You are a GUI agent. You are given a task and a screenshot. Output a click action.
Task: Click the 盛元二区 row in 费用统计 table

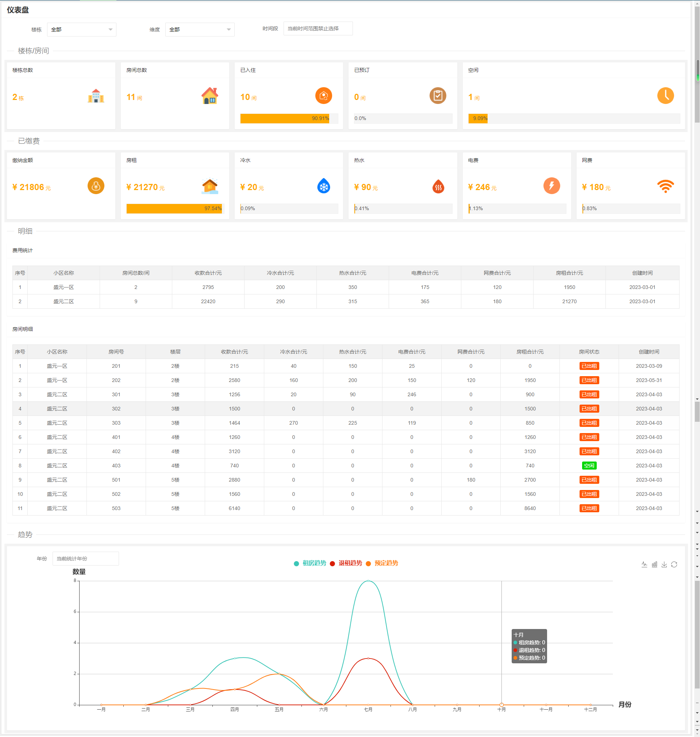346,301
